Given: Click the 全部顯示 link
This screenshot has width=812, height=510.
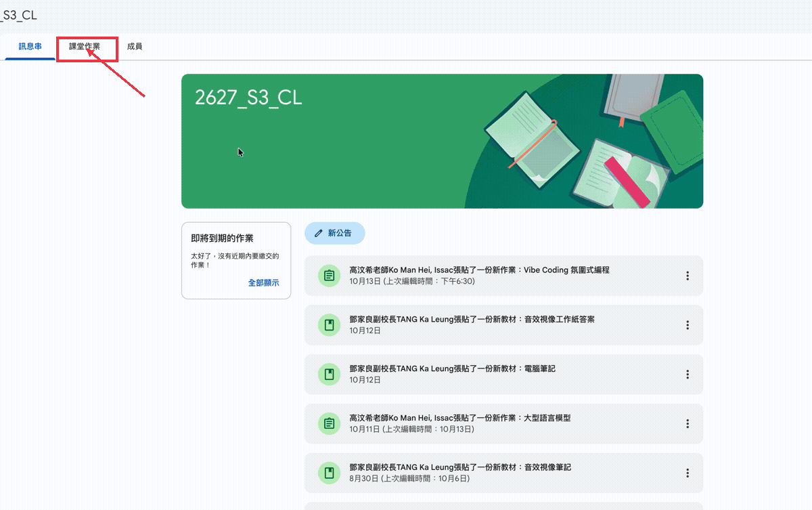Looking at the screenshot, I should (x=263, y=282).
